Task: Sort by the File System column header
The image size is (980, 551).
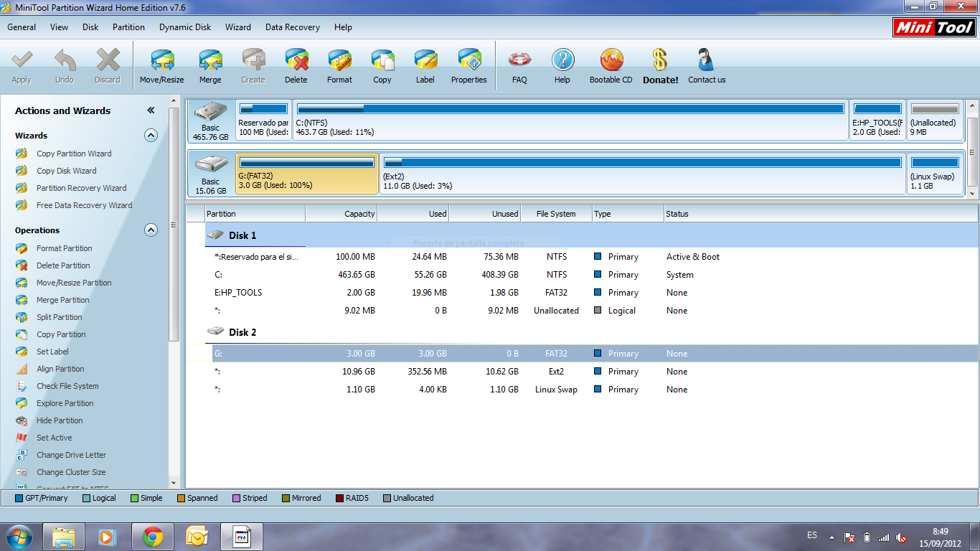Action: pos(557,214)
